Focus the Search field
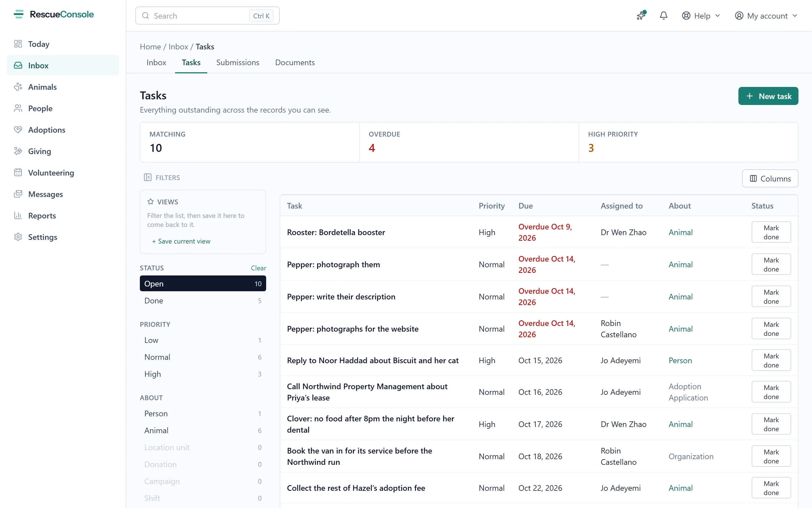 pos(207,16)
